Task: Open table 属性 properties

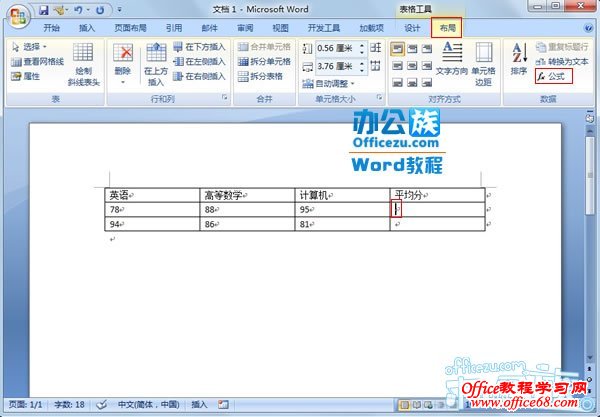Action: pos(26,76)
